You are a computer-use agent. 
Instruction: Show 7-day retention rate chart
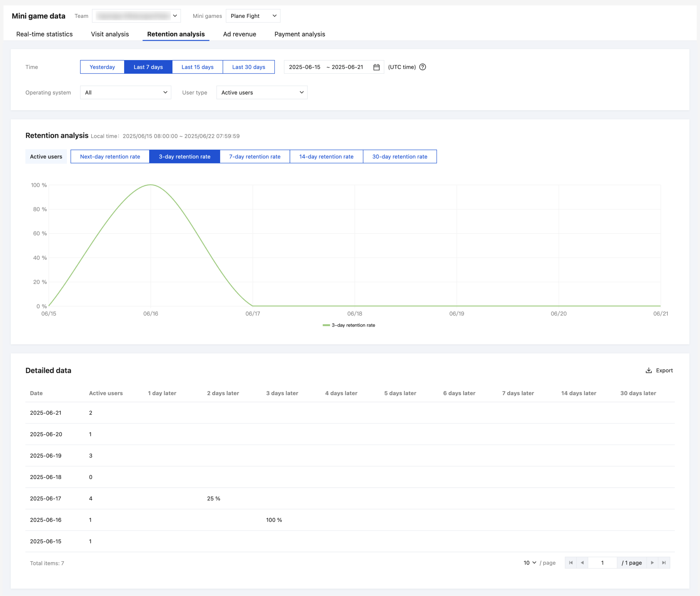(254, 157)
